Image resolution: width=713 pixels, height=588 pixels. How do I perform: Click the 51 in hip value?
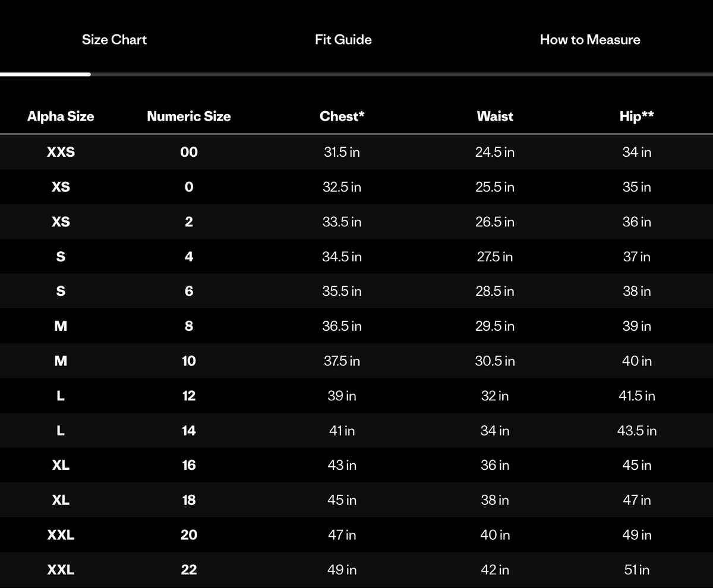[x=637, y=570]
